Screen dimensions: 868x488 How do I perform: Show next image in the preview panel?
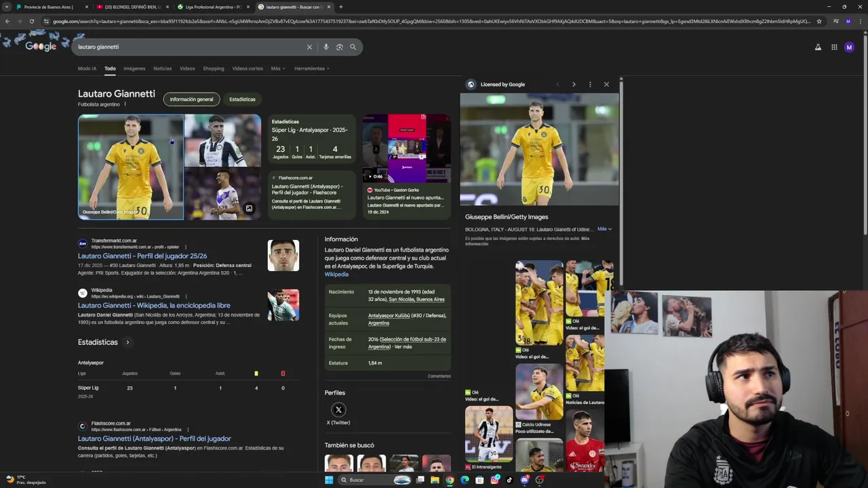click(574, 84)
